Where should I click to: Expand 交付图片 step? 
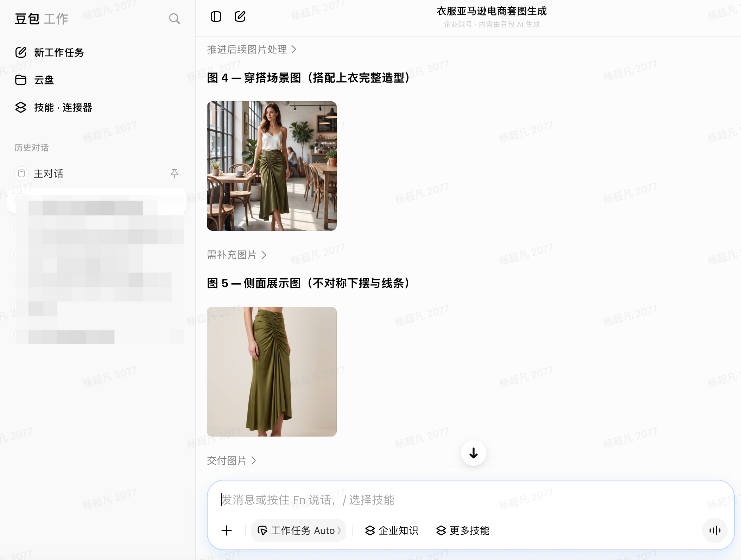tap(232, 460)
